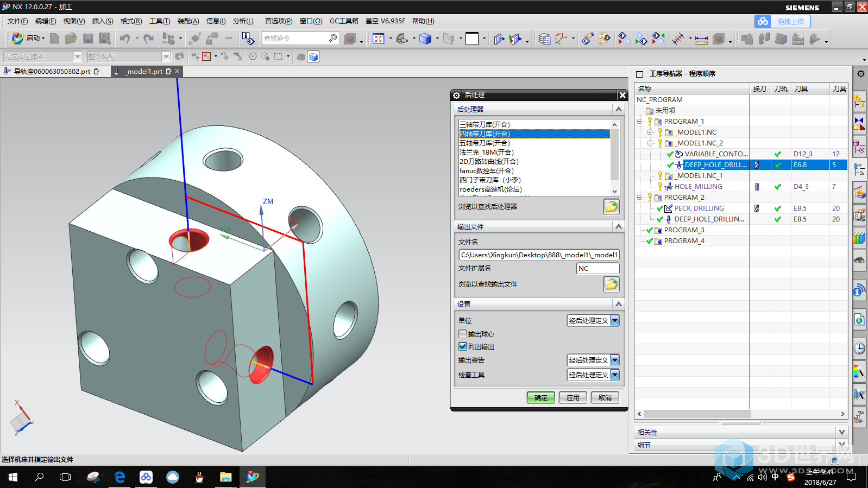Select 三轴带刀库(开合) postprocessor

point(534,125)
